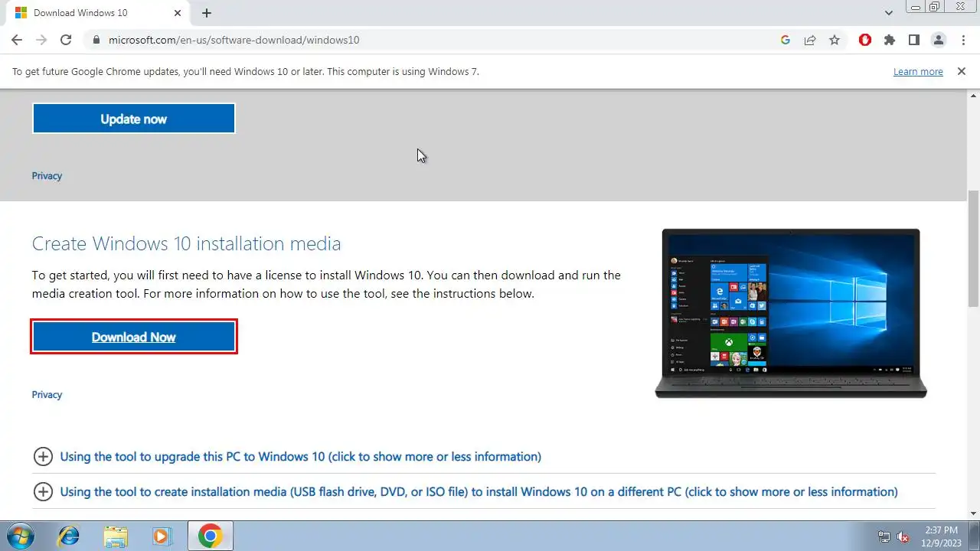Toggle the Chrome side panel
This screenshot has height=551, width=980.
[x=914, y=40]
